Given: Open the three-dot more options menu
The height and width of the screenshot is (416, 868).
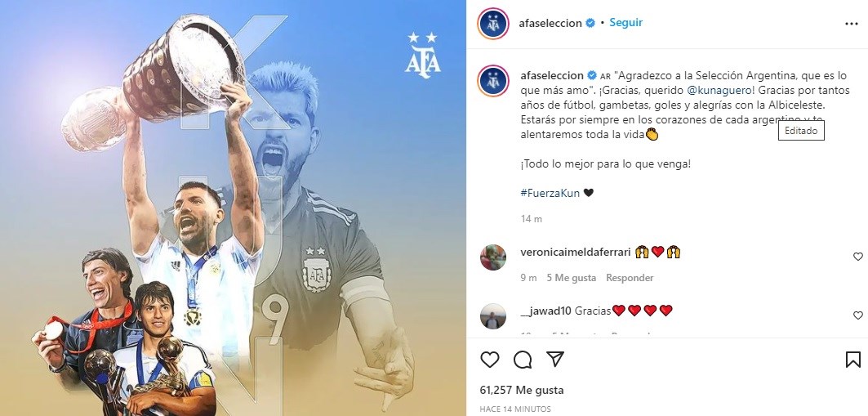Looking at the screenshot, I should pos(851,24).
